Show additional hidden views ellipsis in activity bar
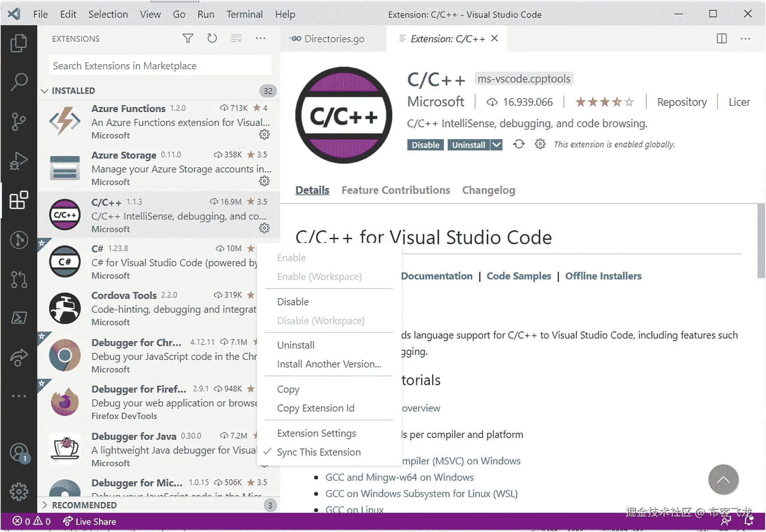This screenshot has height=532, width=766. [x=19, y=396]
